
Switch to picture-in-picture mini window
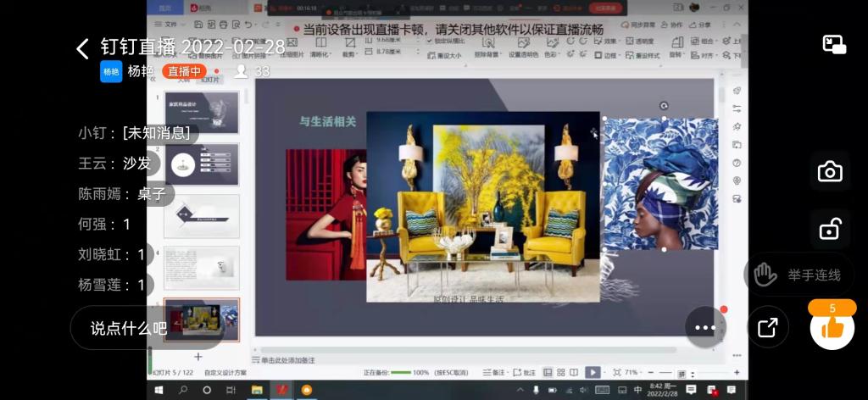click(834, 45)
